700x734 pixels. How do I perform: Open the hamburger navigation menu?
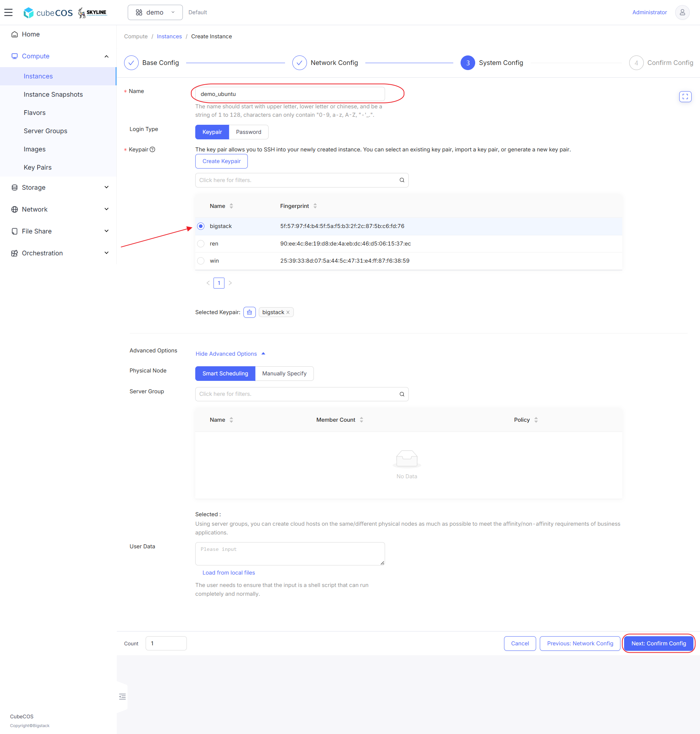tap(8, 12)
